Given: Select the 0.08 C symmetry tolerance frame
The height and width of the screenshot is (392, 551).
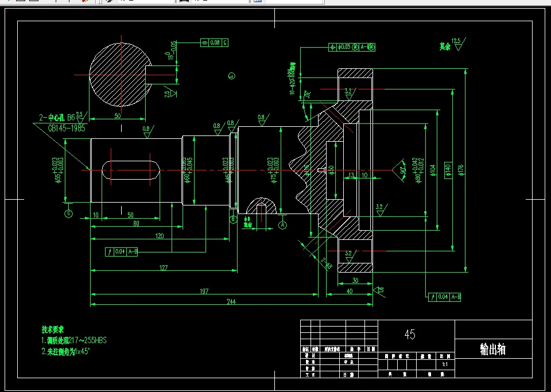Looking at the screenshot, I should 214,43.
